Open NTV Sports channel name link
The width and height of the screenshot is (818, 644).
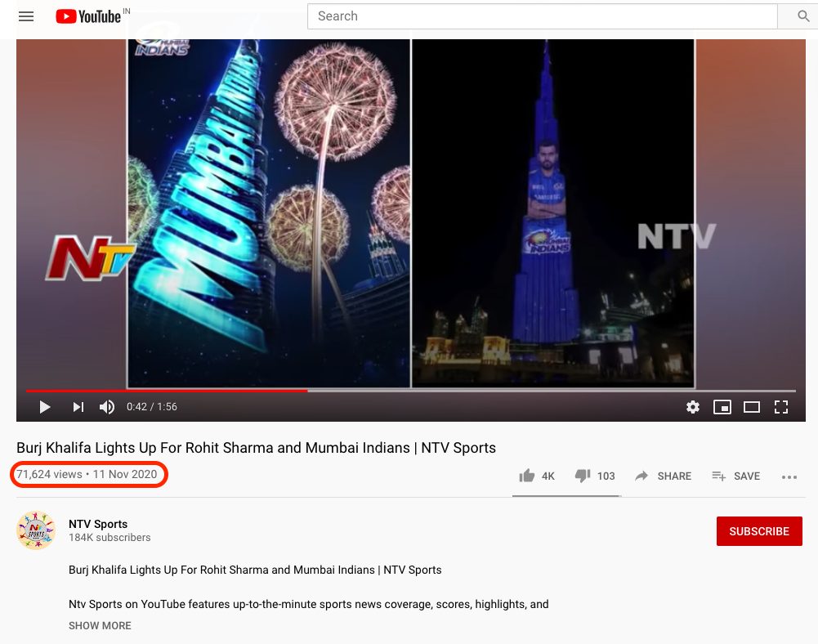click(98, 524)
